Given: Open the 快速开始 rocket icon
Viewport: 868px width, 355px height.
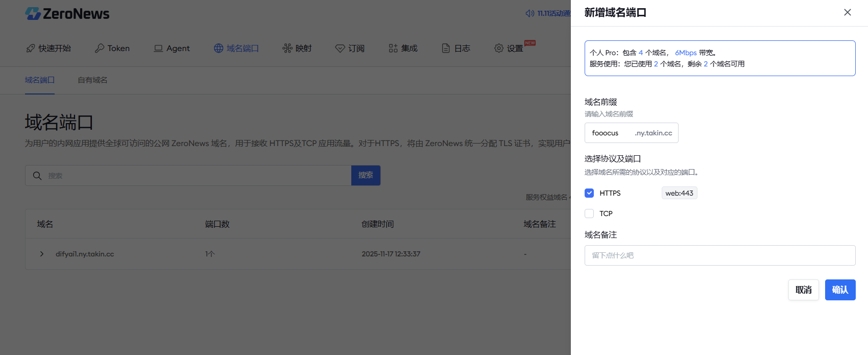Looking at the screenshot, I should click(31, 48).
